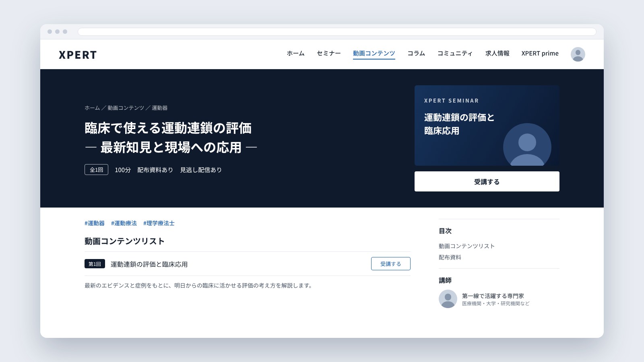Click the 100分 duration label

click(123, 170)
